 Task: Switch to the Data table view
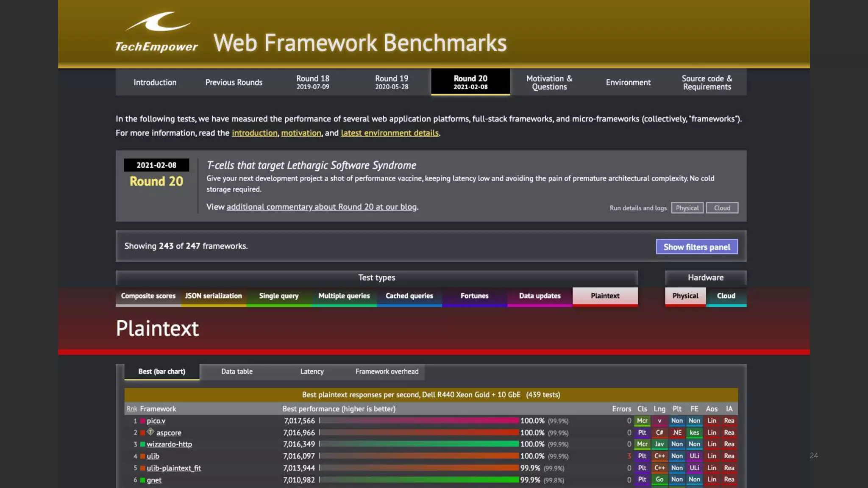tap(236, 372)
